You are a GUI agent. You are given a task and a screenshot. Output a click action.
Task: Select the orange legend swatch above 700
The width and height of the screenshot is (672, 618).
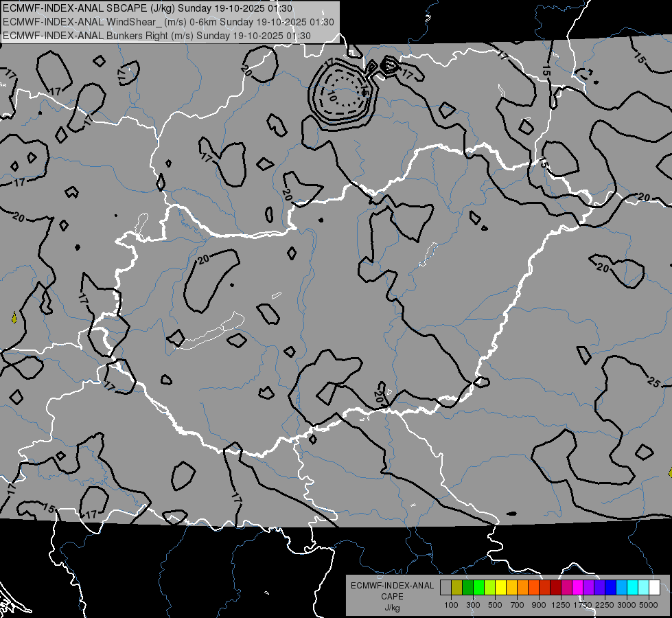(523, 588)
